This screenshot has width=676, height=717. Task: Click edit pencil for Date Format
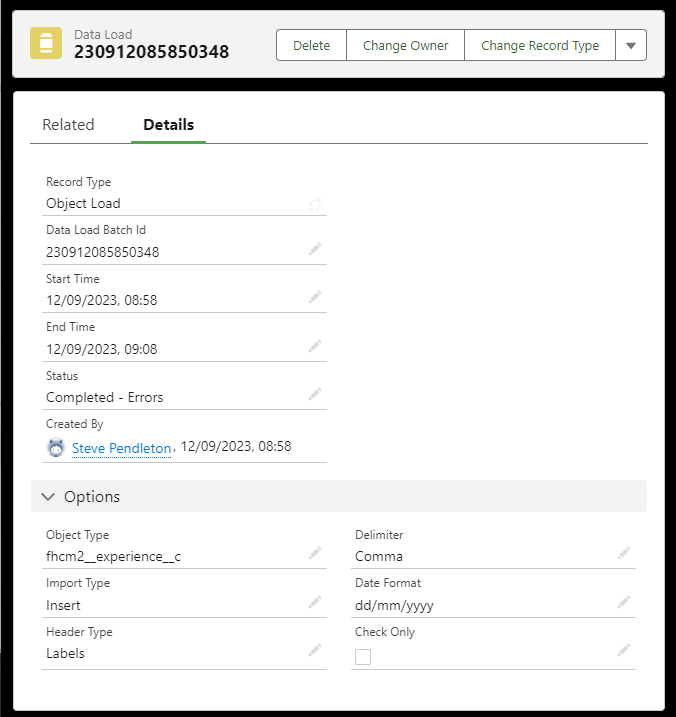coord(624,602)
